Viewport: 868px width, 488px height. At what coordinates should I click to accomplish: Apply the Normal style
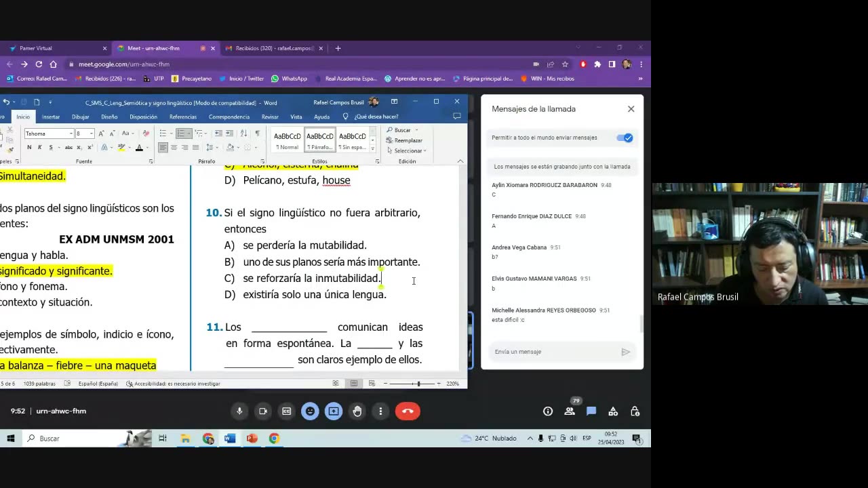click(x=287, y=140)
